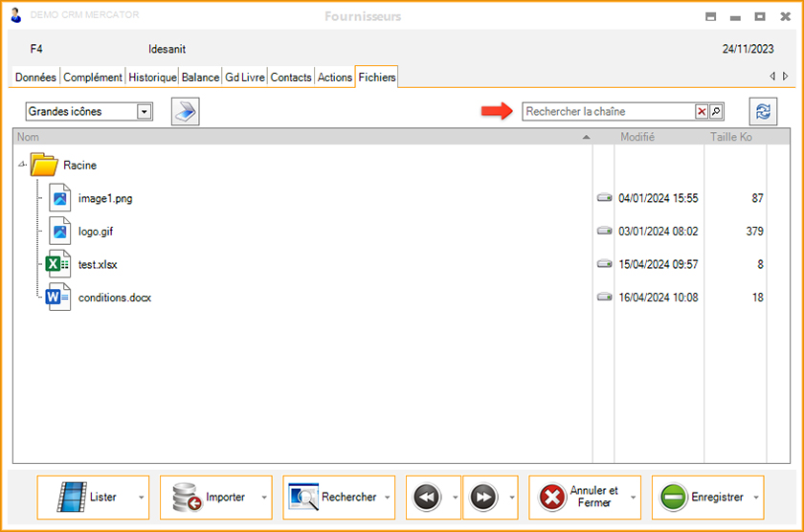Go to next record with forward button
Viewport: 804px width, 532px height.
click(x=483, y=498)
